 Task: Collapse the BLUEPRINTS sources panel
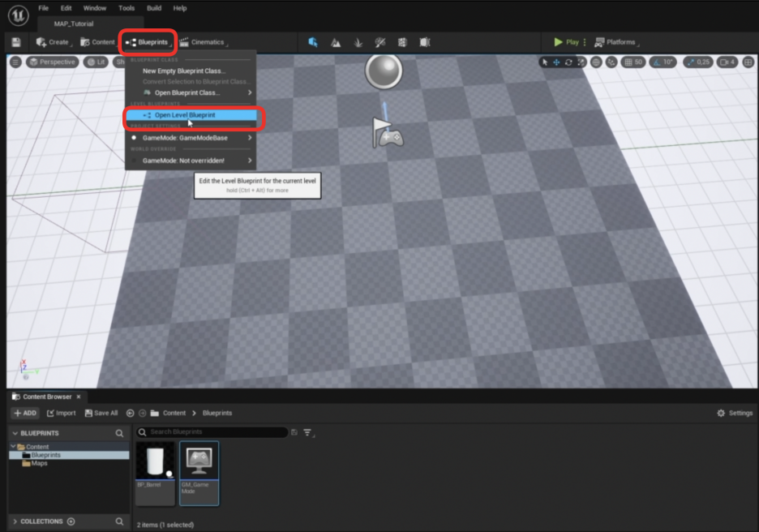point(15,433)
